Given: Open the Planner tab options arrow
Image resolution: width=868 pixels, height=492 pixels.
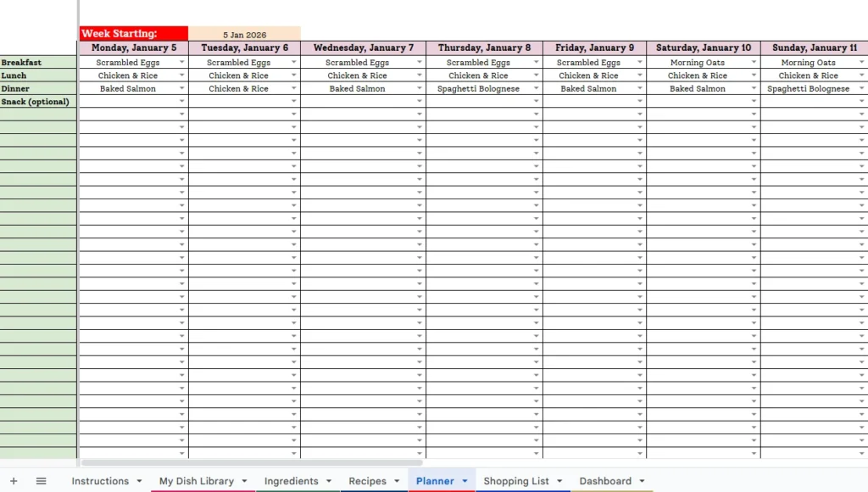Looking at the screenshot, I should coord(465,481).
